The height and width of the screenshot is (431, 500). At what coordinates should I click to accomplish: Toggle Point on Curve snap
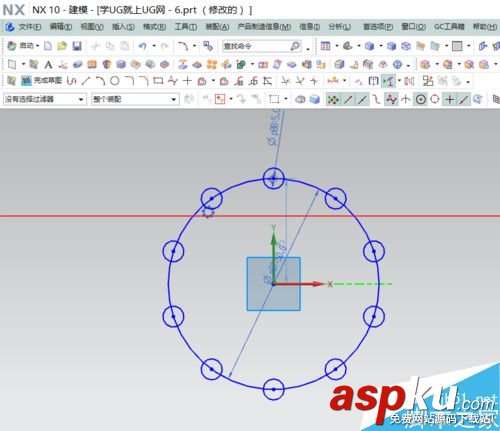(x=464, y=99)
